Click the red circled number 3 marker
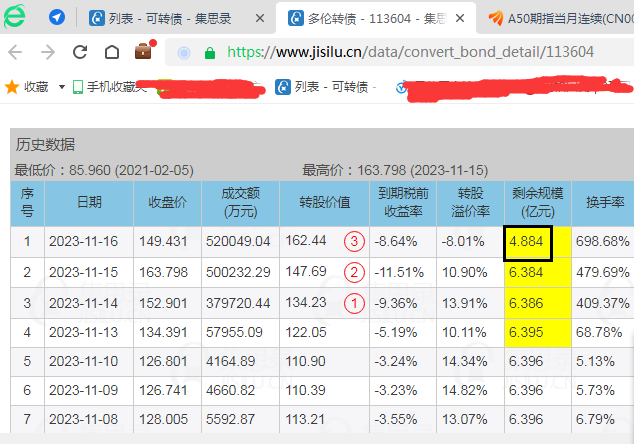 click(354, 241)
